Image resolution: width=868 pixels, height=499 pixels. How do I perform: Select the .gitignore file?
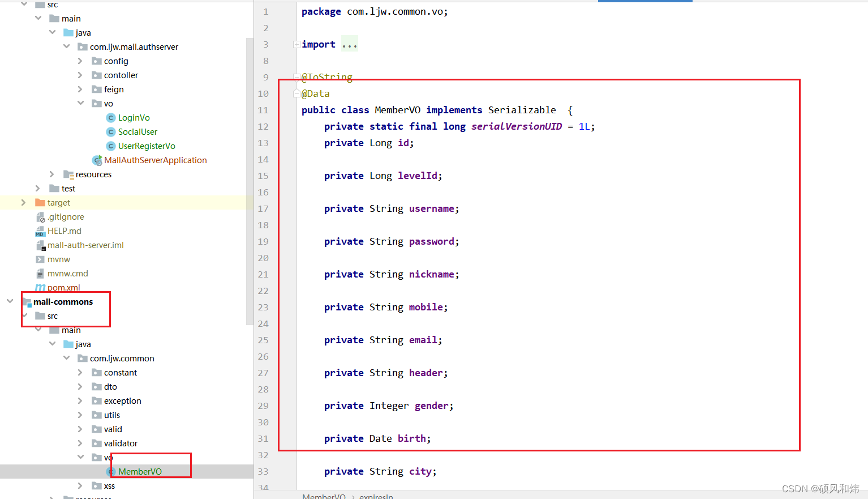point(66,217)
